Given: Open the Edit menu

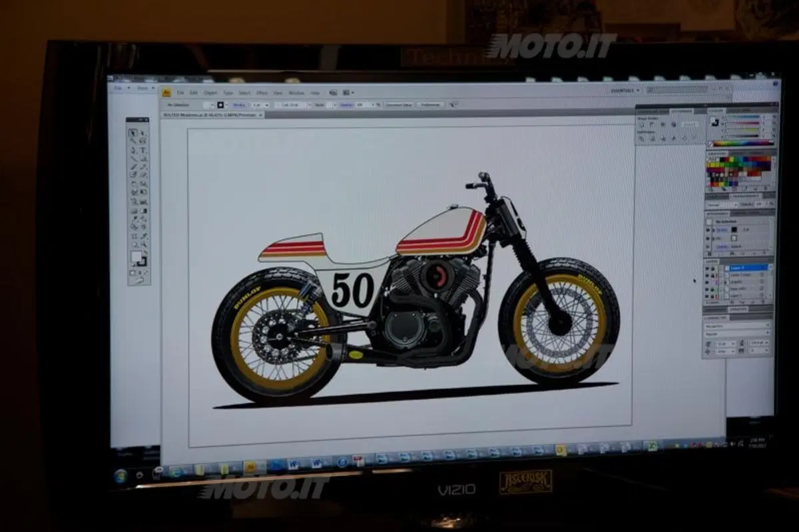Looking at the screenshot, I should [194, 93].
